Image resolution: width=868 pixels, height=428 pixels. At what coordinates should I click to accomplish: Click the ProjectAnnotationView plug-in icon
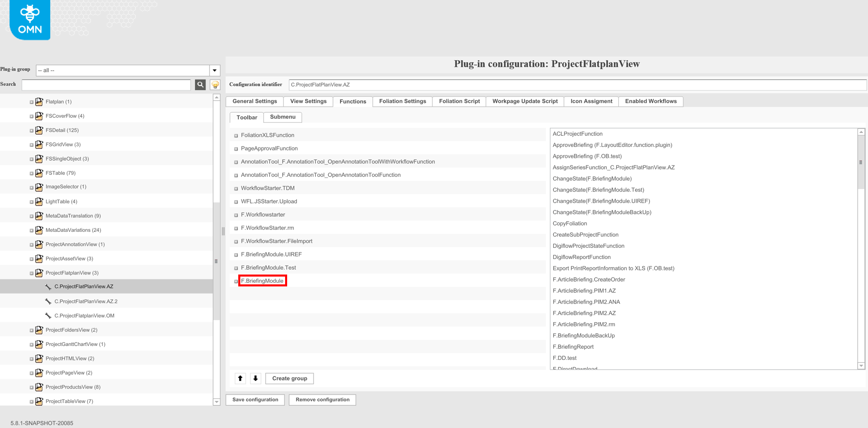(39, 244)
